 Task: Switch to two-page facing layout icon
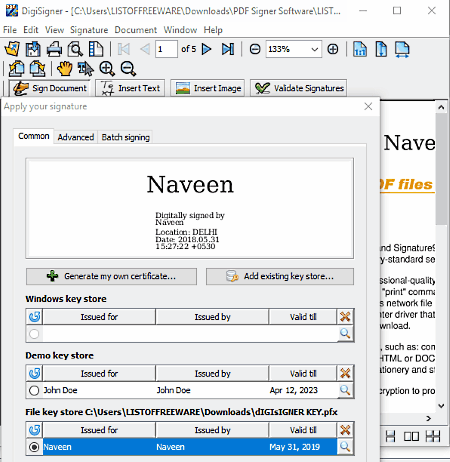pyautogui.click(x=411, y=436)
